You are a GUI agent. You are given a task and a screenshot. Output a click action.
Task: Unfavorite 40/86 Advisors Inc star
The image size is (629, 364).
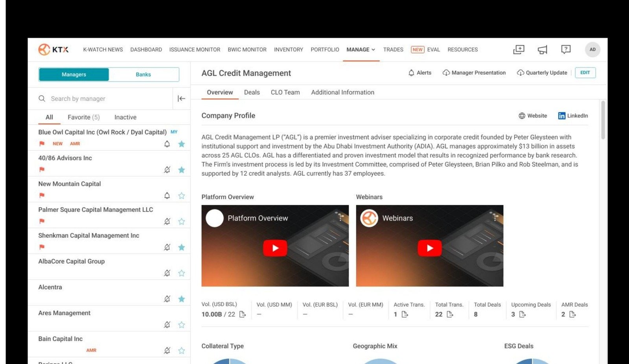[181, 170]
